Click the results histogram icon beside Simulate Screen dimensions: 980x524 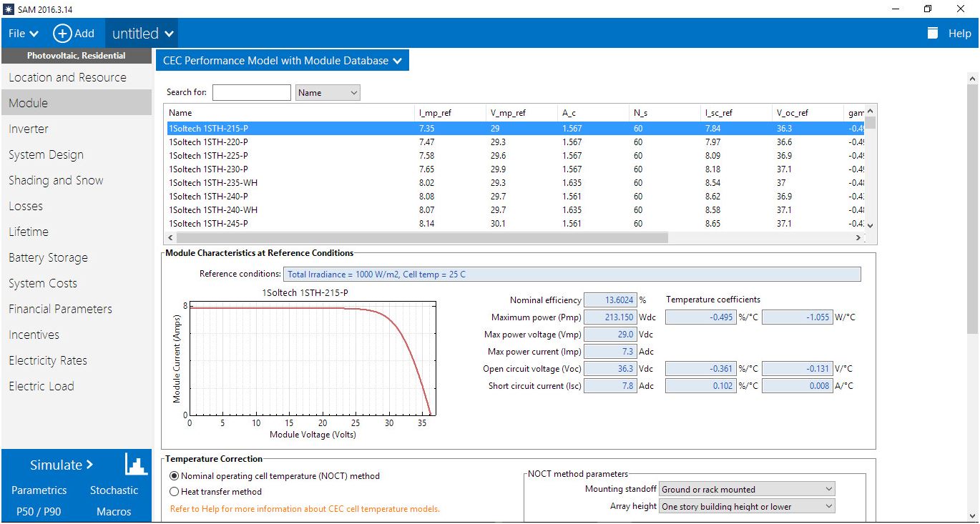[136, 465]
